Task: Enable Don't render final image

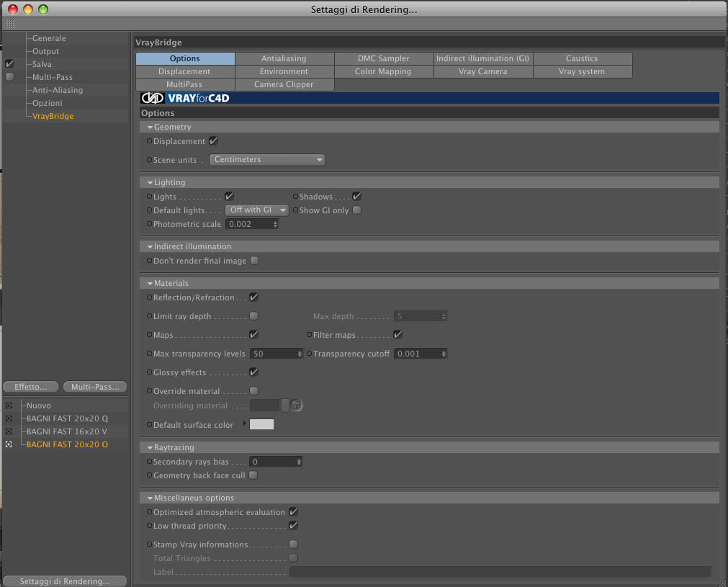Action: point(254,261)
